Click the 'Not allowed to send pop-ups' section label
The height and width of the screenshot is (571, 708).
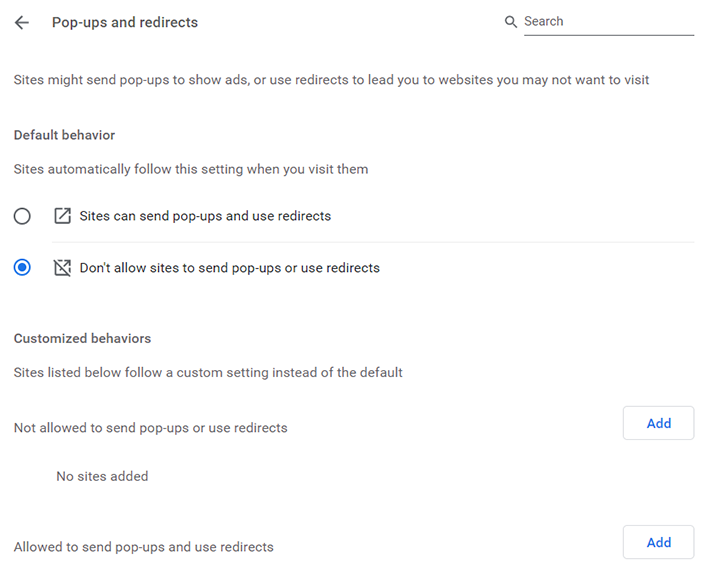(150, 428)
